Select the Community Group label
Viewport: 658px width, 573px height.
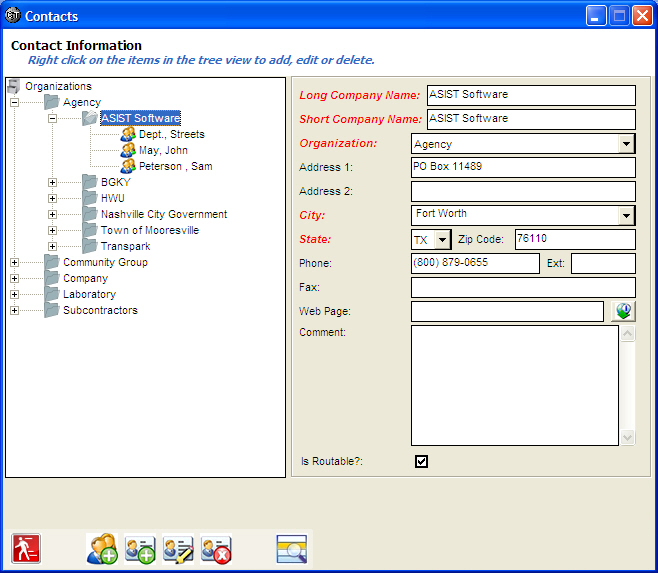coord(105,262)
